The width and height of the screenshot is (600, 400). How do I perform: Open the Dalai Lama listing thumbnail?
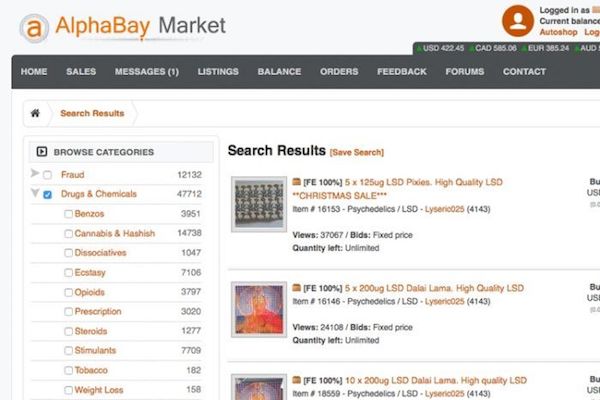point(259,309)
